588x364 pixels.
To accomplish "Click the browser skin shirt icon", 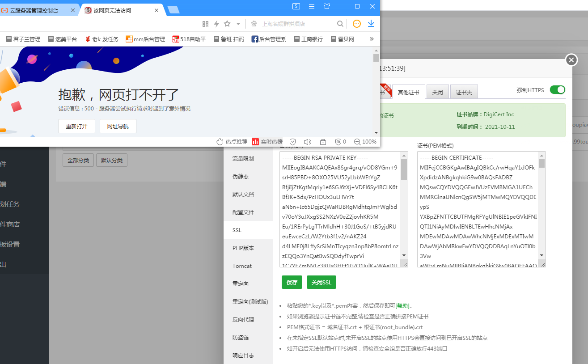I will click(327, 6).
